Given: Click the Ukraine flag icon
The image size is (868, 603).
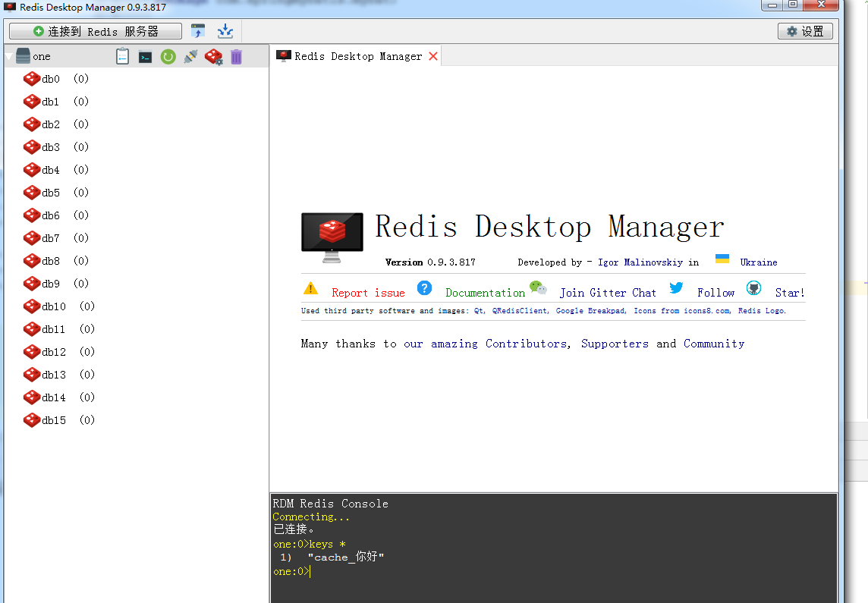Looking at the screenshot, I should tap(722, 259).
